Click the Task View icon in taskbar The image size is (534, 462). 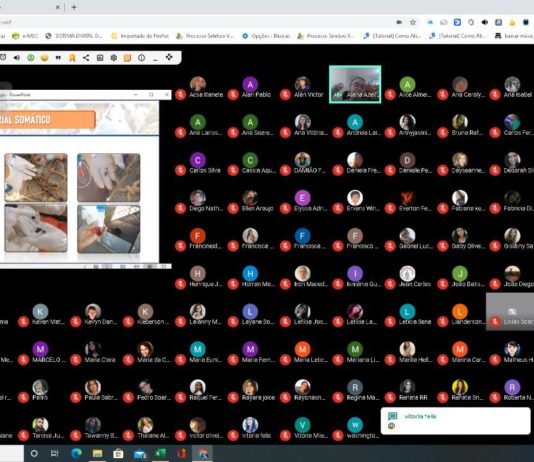pos(54,453)
